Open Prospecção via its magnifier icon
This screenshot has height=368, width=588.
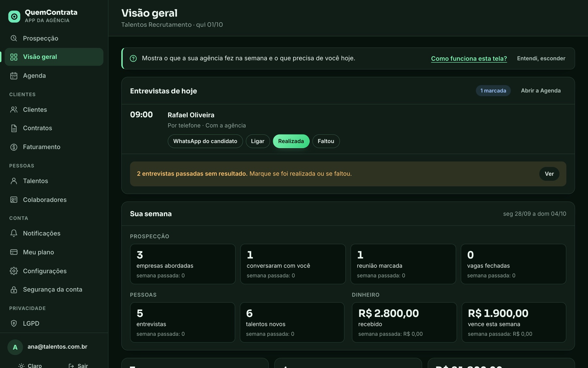(x=14, y=38)
